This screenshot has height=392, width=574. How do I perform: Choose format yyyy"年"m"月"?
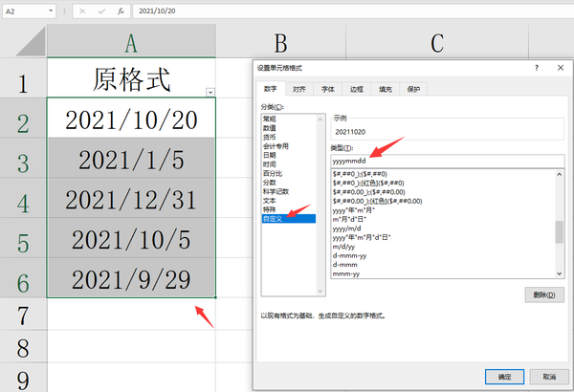pyautogui.click(x=443, y=210)
